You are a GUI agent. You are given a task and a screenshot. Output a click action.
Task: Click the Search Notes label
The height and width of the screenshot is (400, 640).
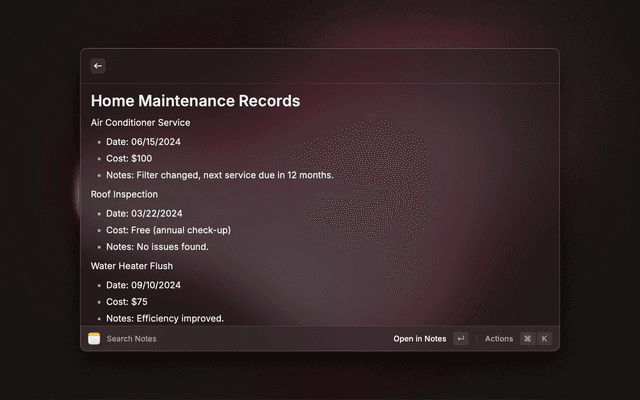[132, 339]
